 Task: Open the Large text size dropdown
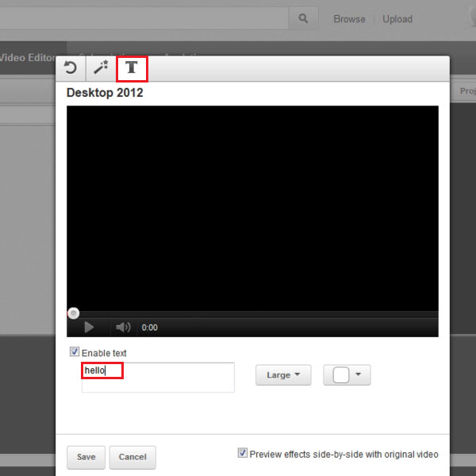tap(283, 375)
